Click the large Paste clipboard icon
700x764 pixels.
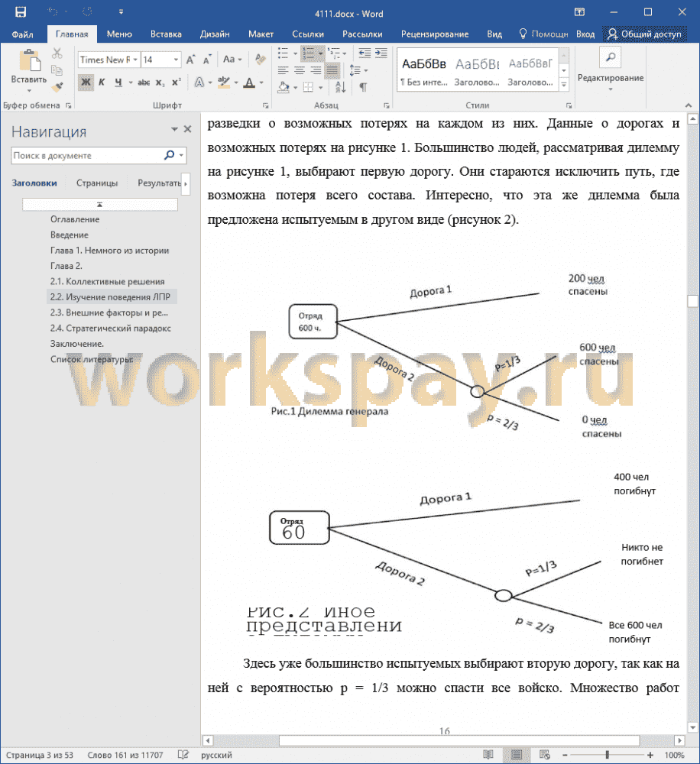[29, 61]
